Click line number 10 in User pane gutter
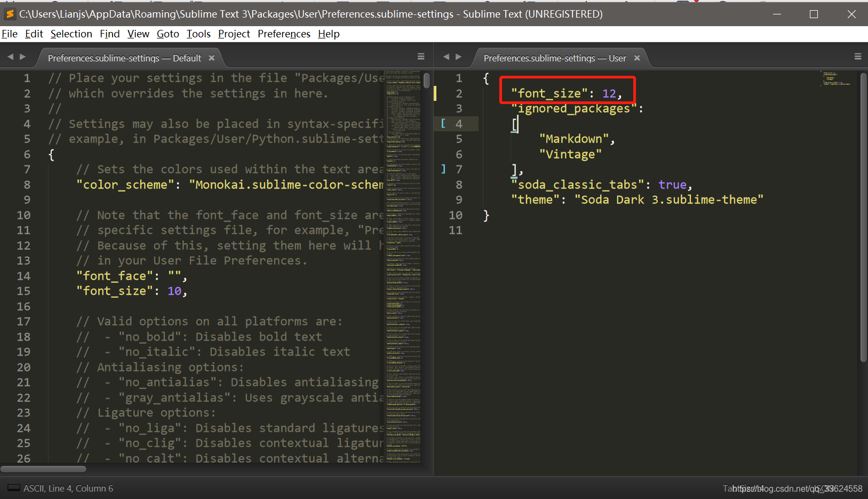The width and height of the screenshot is (868, 499). [456, 215]
